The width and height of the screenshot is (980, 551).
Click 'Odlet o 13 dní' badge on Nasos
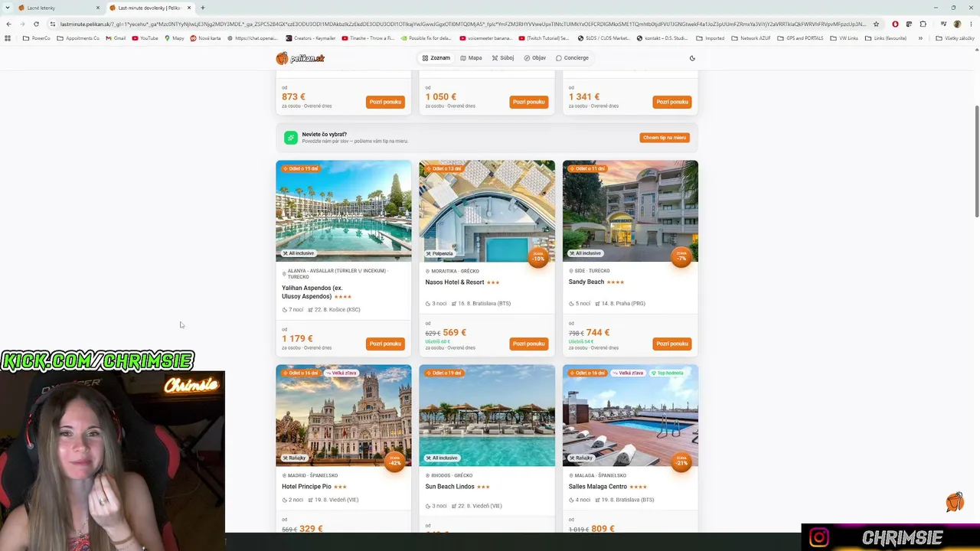(x=444, y=168)
